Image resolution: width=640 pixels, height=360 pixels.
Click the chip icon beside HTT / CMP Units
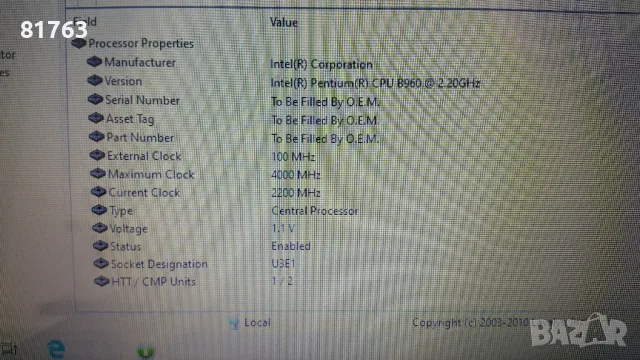point(102,281)
